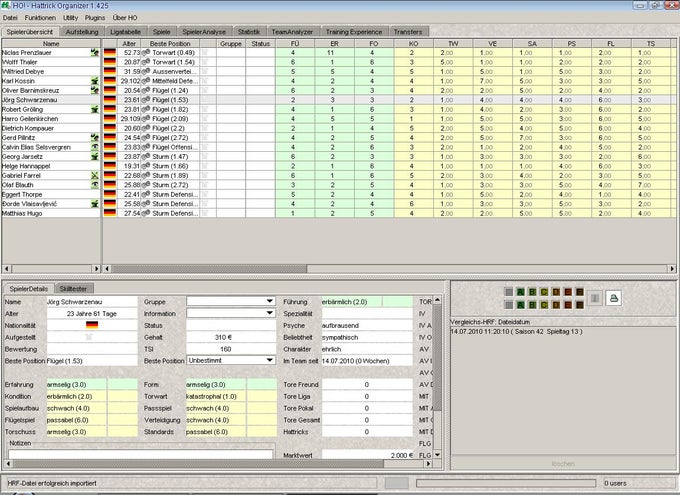The width and height of the screenshot is (680, 495).
Task: Click left arrow of player names scrollbar
Action: [x=6, y=269]
